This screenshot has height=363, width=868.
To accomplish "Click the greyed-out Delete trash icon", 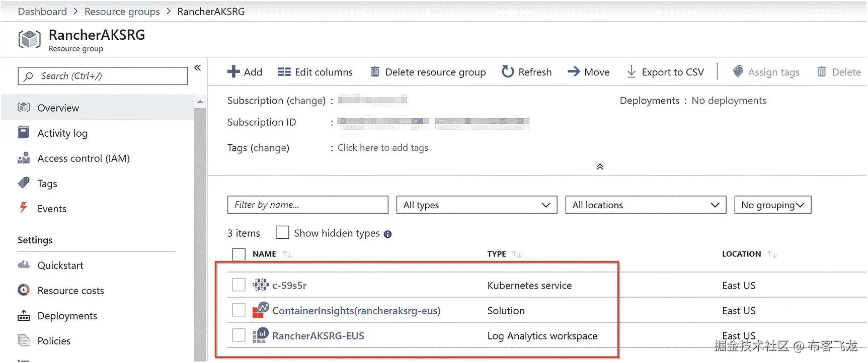I will (x=822, y=72).
